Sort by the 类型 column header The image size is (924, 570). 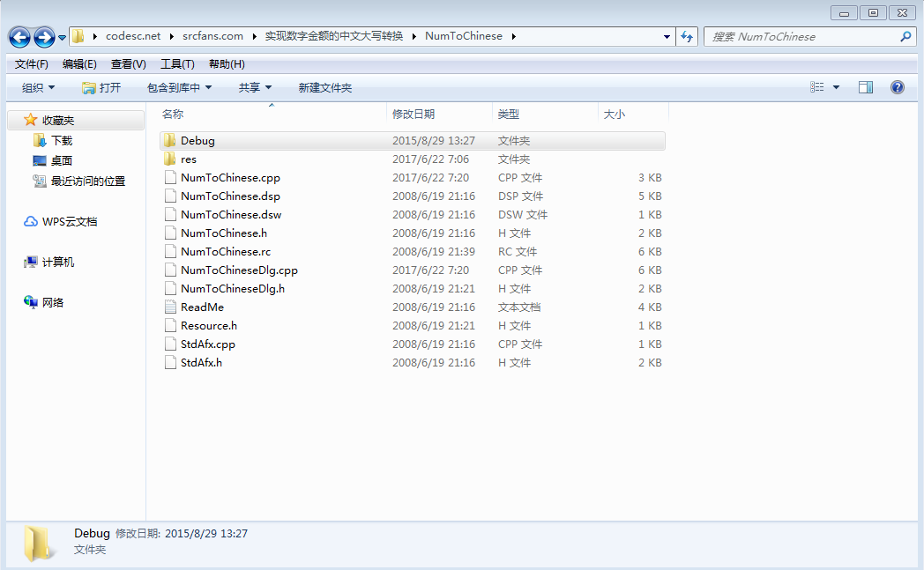click(509, 115)
